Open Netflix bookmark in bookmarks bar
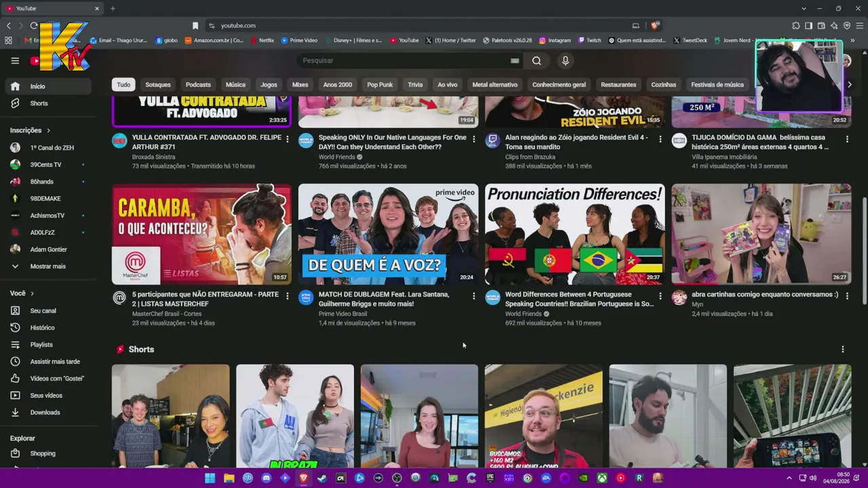Screen dimensions: 868x488 262,40
